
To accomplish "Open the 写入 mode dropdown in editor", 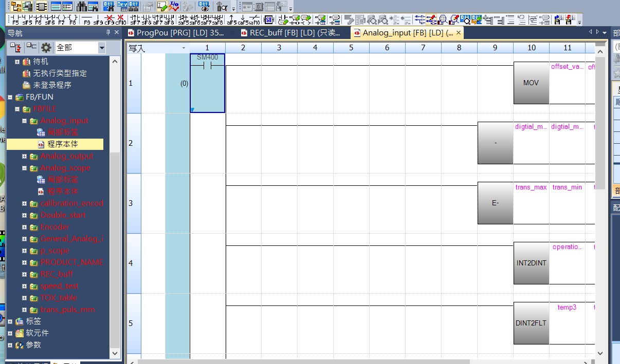I will coord(184,48).
